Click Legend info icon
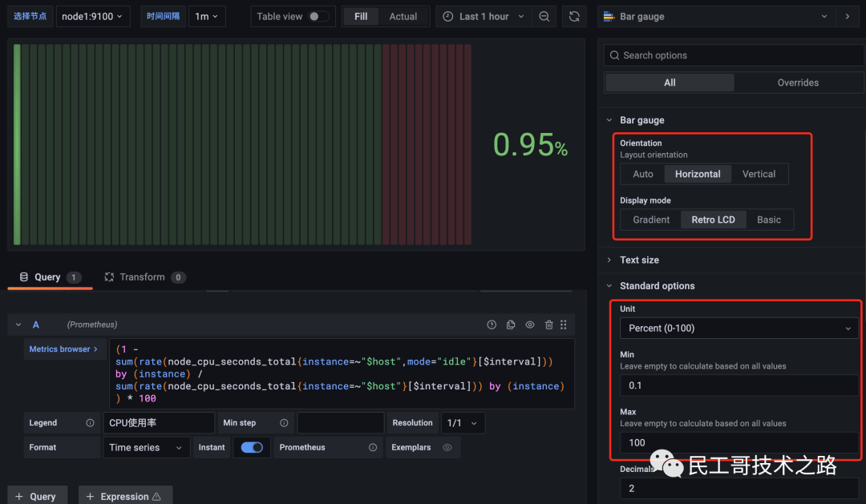Image resolution: width=866 pixels, height=504 pixels. (90, 423)
